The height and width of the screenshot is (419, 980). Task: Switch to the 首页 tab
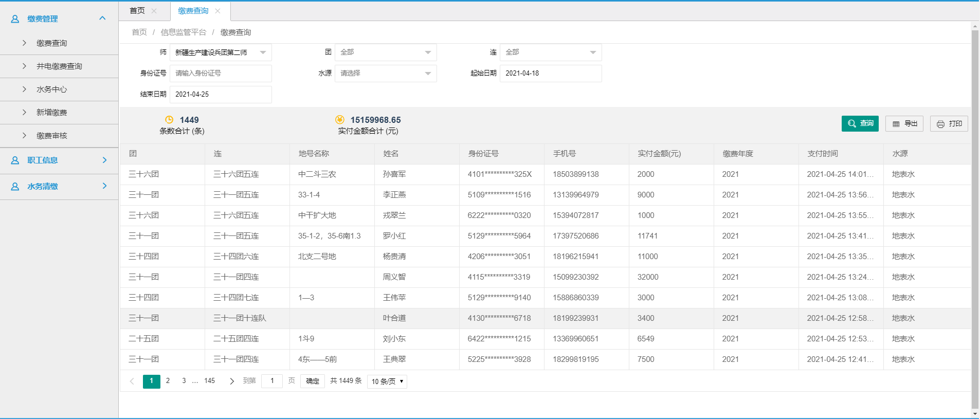coord(137,11)
